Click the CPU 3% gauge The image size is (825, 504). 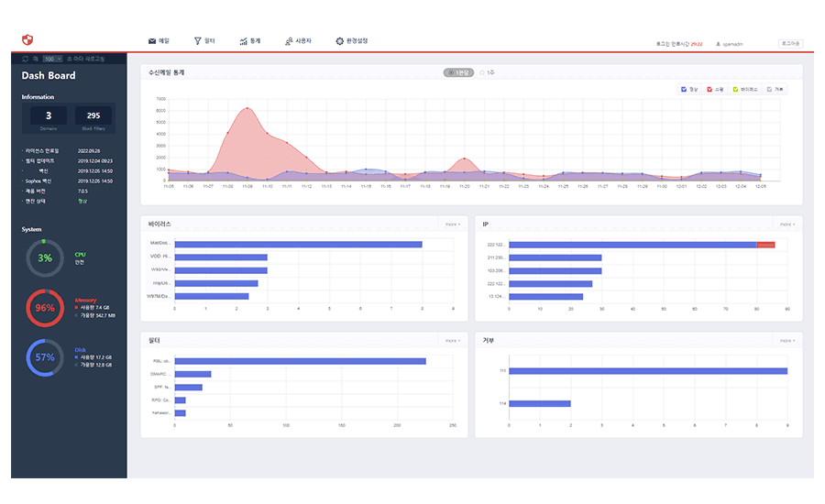click(x=45, y=257)
